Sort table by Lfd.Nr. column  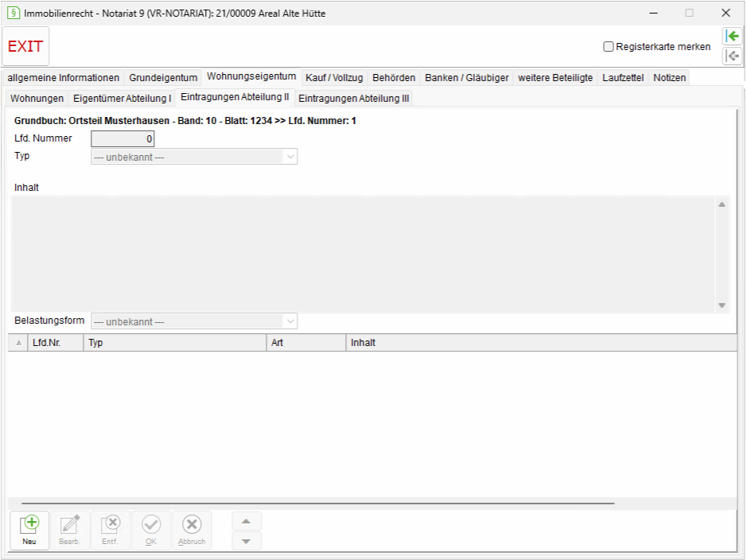click(56, 343)
